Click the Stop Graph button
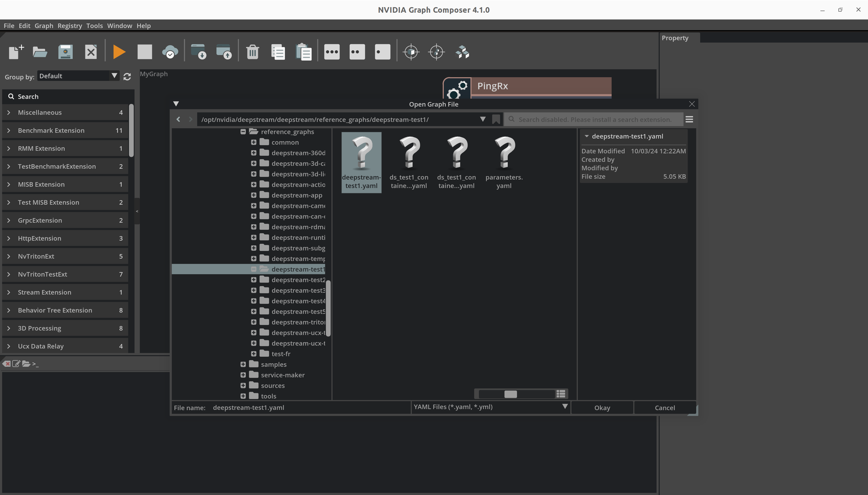Viewport: 868px width, 495px height. (x=144, y=52)
